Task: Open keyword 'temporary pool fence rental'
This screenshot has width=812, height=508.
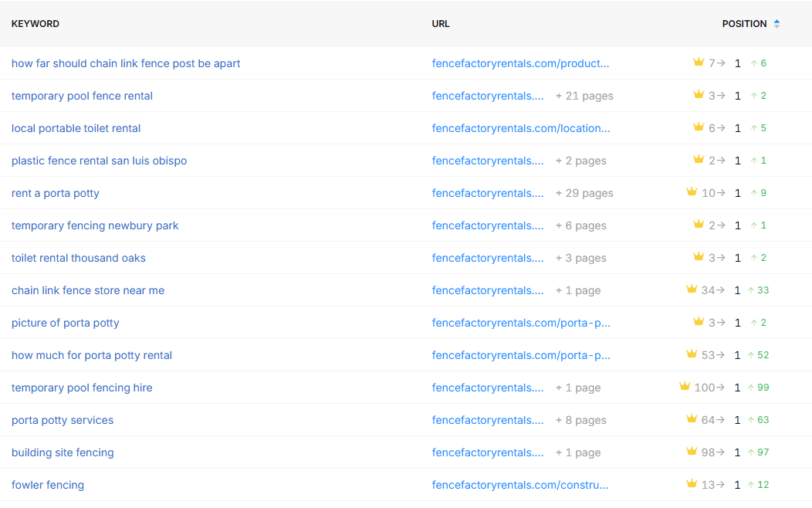Action: click(82, 96)
